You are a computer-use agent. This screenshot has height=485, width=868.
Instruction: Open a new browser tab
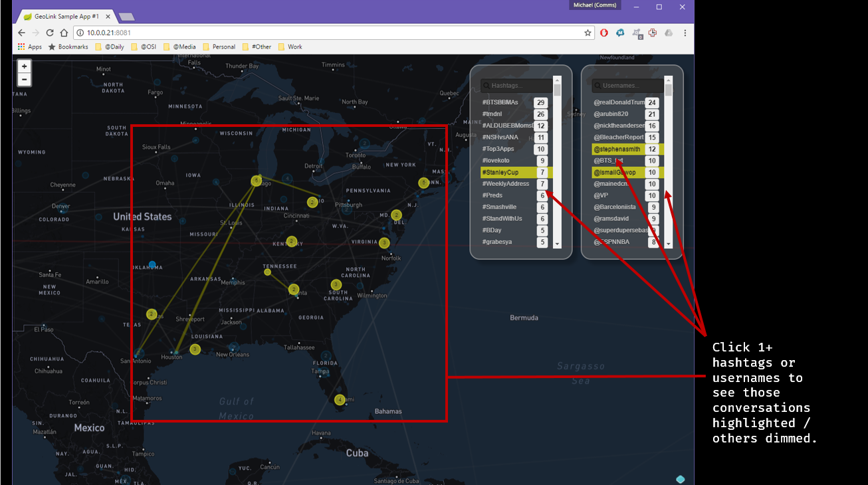click(x=126, y=17)
